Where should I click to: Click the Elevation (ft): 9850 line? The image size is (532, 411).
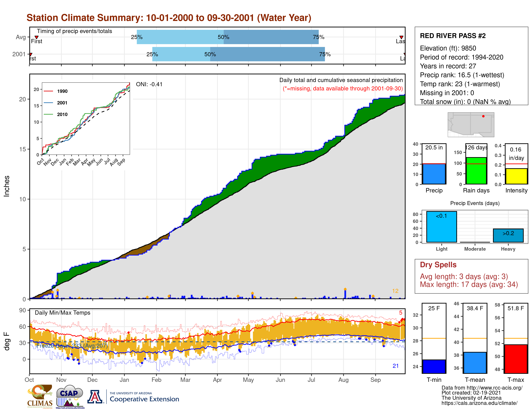point(448,48)
